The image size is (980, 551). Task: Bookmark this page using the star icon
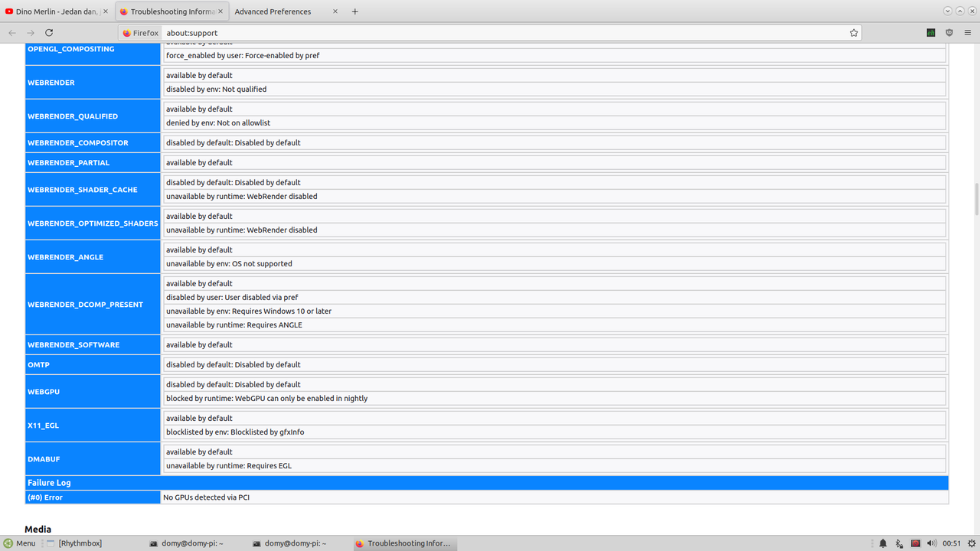coord(853,33)
